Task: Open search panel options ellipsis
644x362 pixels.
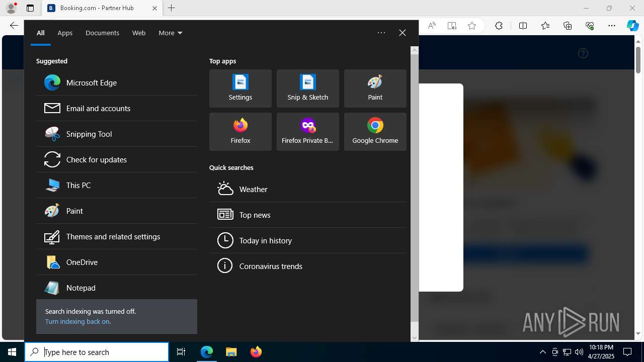Action: [381, 33]
